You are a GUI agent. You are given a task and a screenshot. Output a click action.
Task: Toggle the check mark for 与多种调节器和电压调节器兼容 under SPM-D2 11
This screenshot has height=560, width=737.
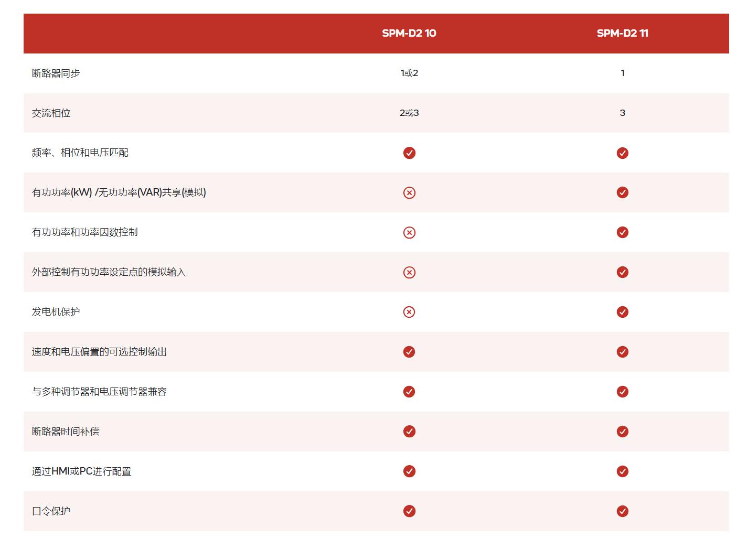(622, 391)
